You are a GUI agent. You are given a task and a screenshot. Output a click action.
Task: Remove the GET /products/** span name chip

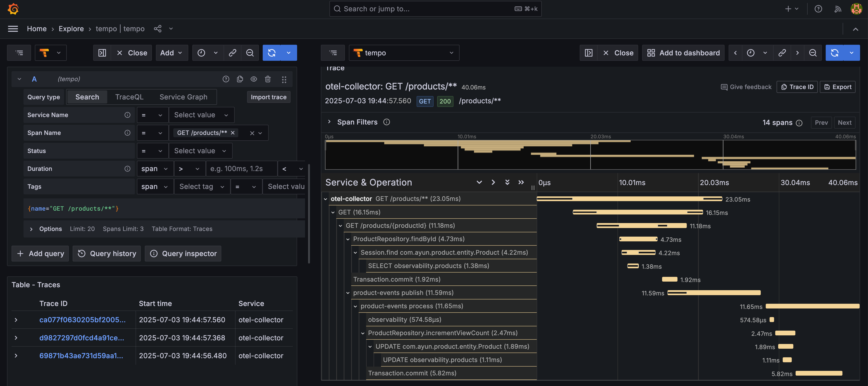coord(233,133)
